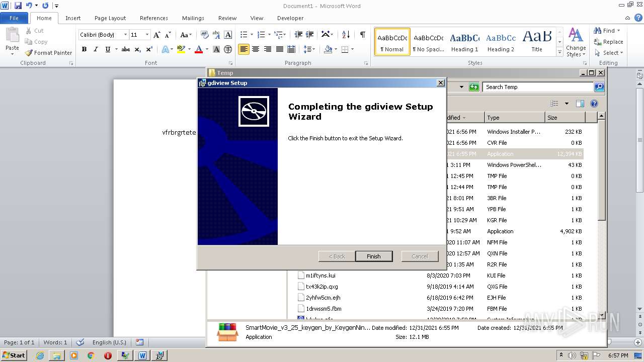Apply the Heading 1 style
Screen dimensions: 644x362
point(465,42)
